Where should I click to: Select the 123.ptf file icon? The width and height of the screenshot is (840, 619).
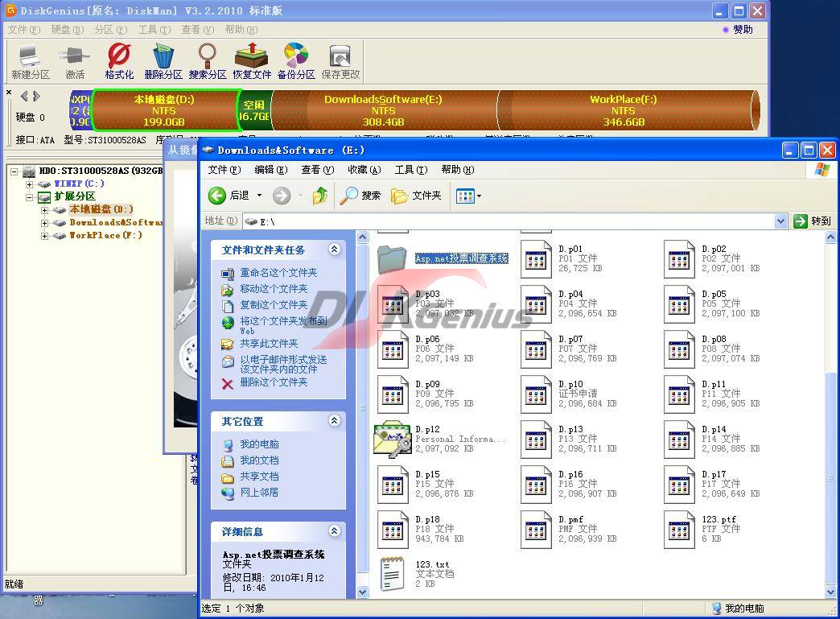click(x=679, y=530)
